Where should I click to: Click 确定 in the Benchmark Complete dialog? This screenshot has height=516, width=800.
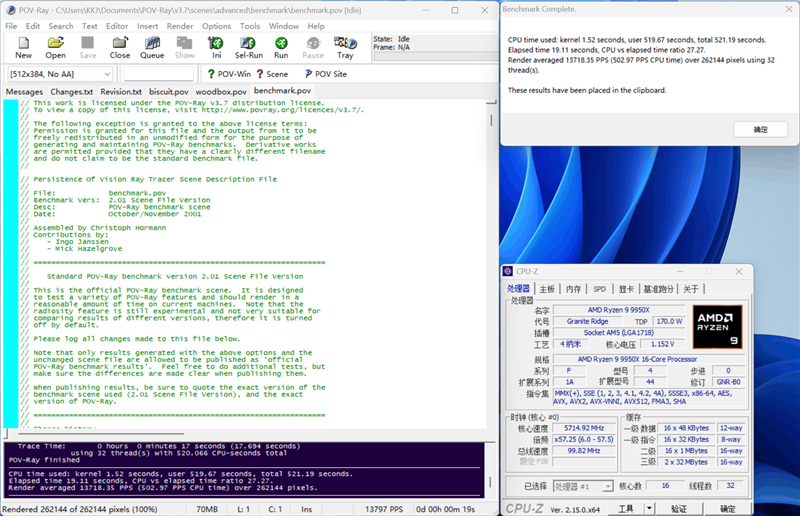point(760,130)
